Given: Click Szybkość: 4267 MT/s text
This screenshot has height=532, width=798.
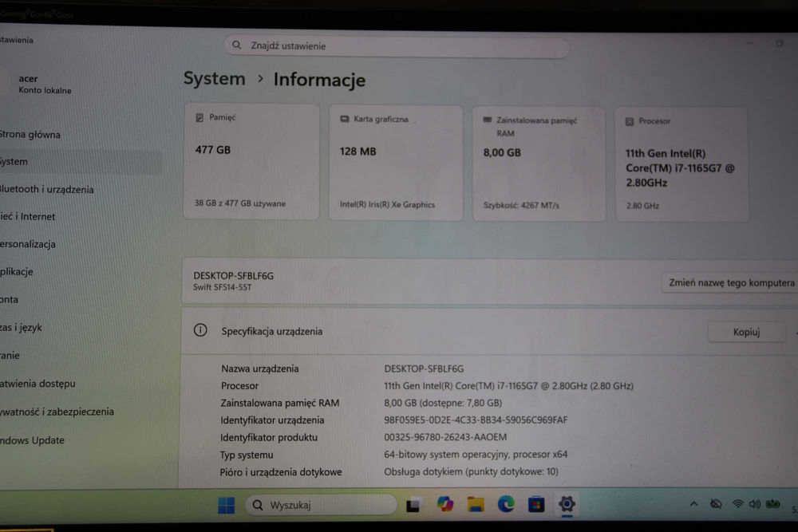Looking at the screenshot, I should coord(521,206).
